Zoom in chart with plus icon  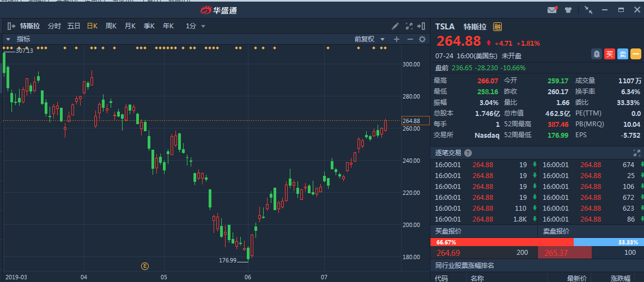coord(397,39)
